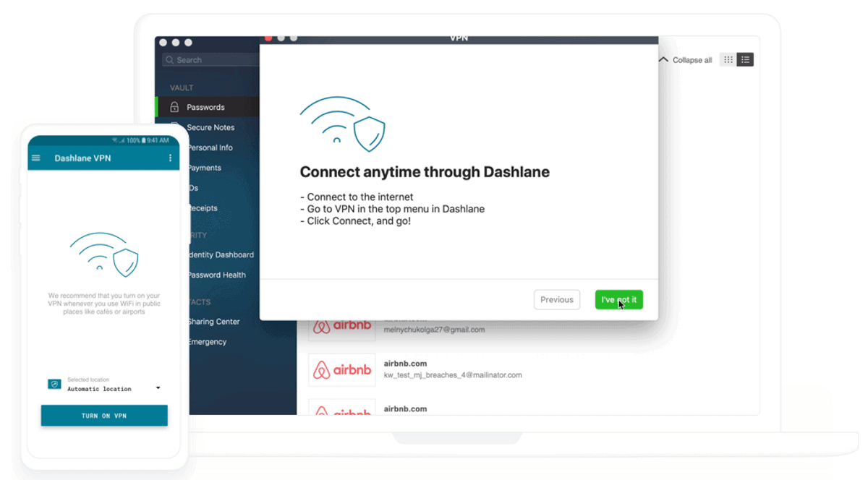The image size is (868, 480).
Task: Click the I've got it button
Action: pos(618,299)
